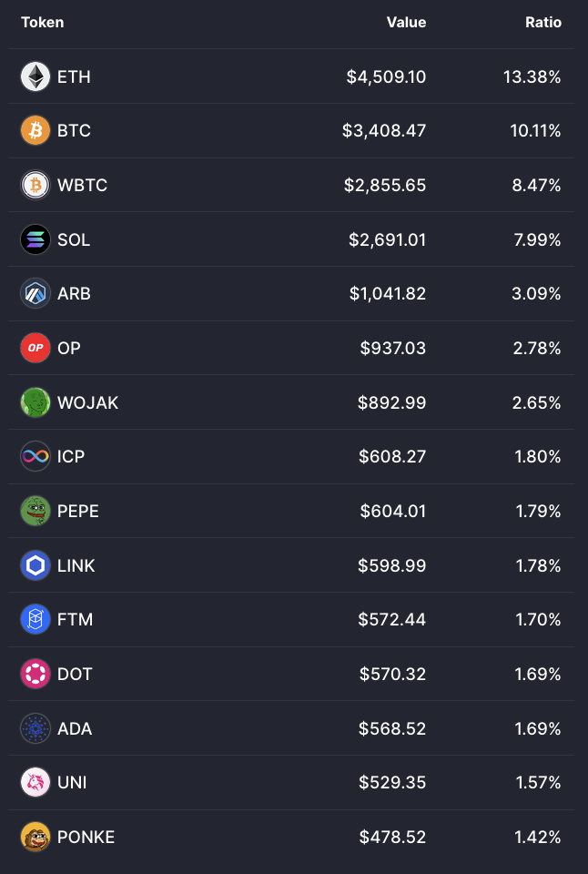Screen dimensions: 588x874
Task: Click the Cardano ADA token icon
Action: 35,728
